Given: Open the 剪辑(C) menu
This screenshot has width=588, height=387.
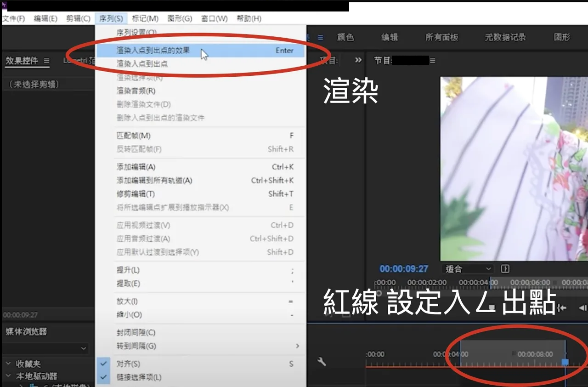Looking at the screenshot, I should coord(78,18).
